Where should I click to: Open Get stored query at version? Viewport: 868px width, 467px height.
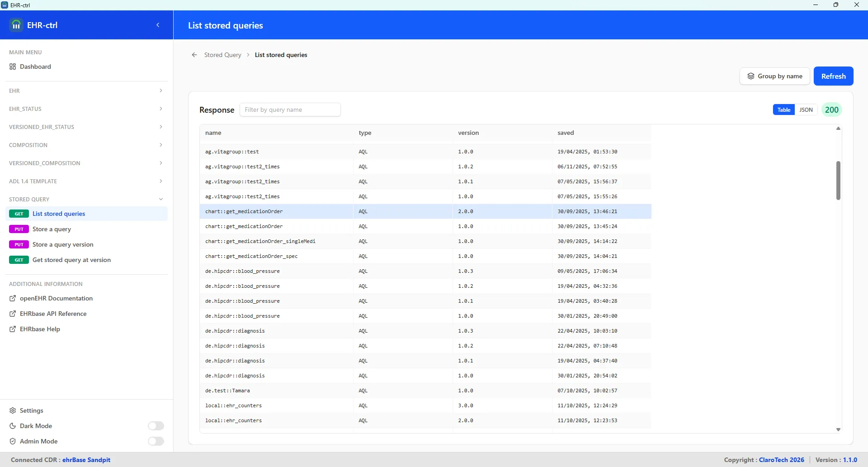tap(86, 260)
